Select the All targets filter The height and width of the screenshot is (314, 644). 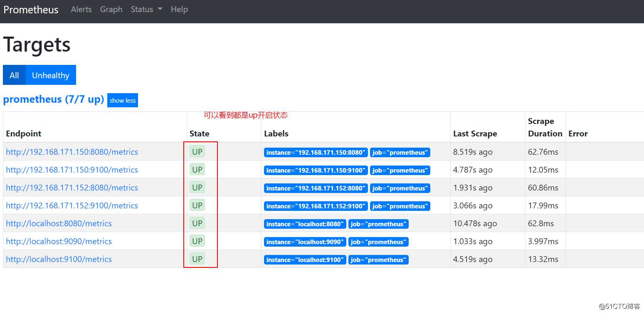[14, 75]
